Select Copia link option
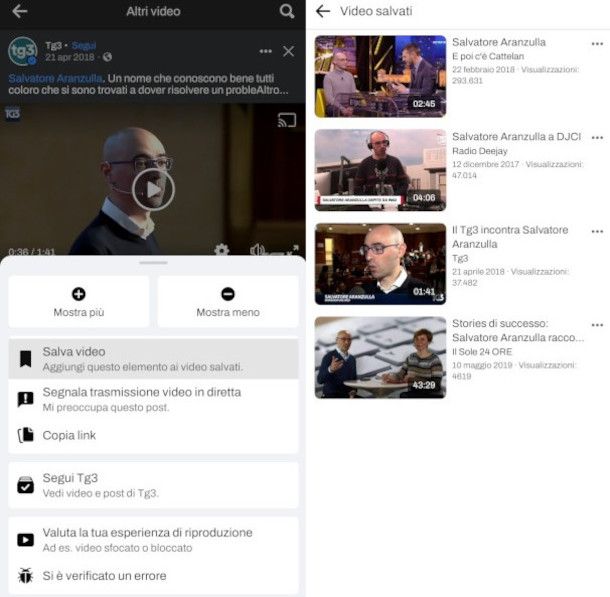 153,435
